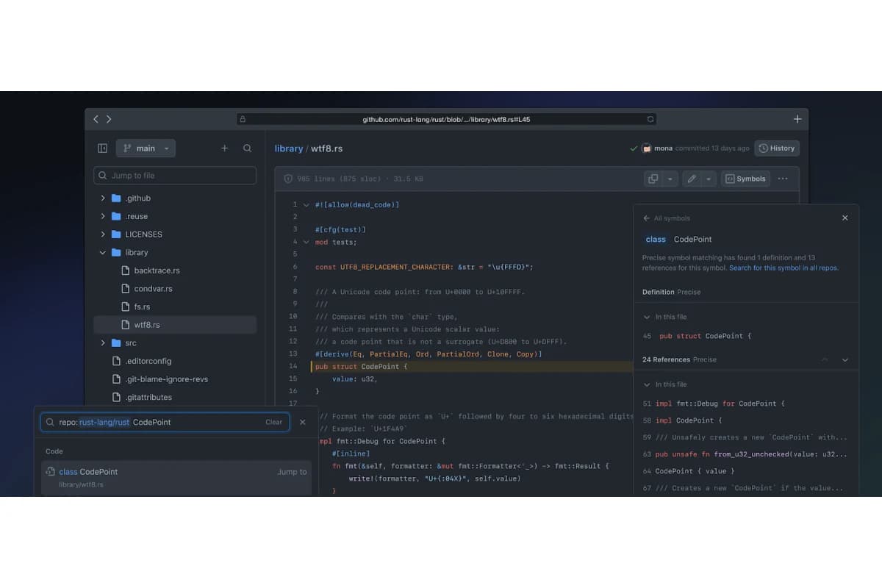Copy the file using the copy icon
882x588 pixels.
click(652, 179)
